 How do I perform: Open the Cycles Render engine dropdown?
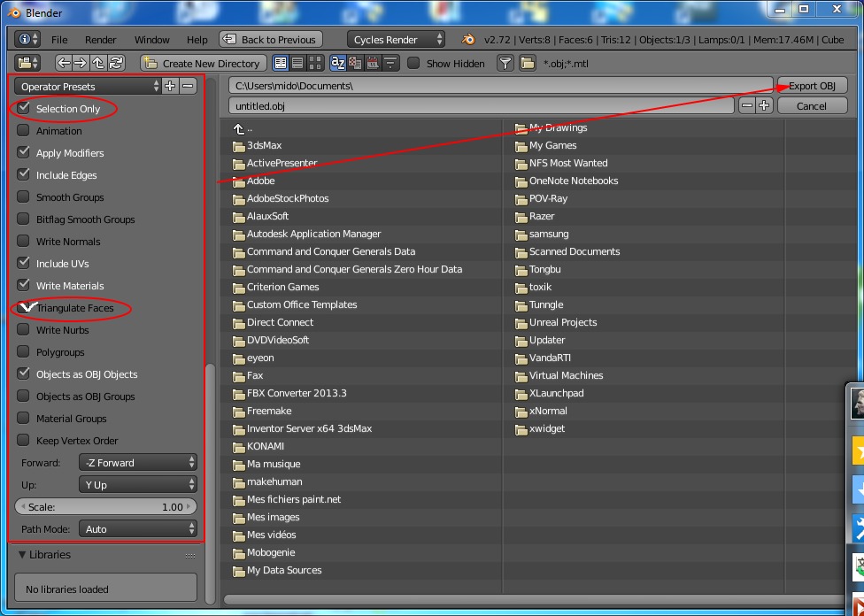click(x=396, y=40)
